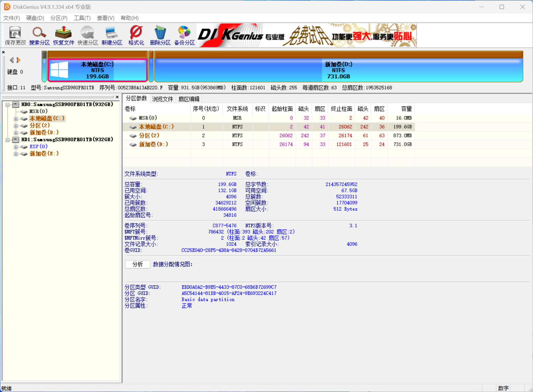
Task: Expand the ESP(0) tree node
Action: (x=16, y=147)
